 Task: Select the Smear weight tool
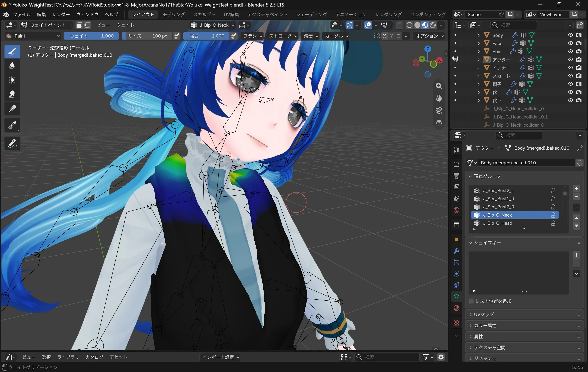[x=12, y=94]
